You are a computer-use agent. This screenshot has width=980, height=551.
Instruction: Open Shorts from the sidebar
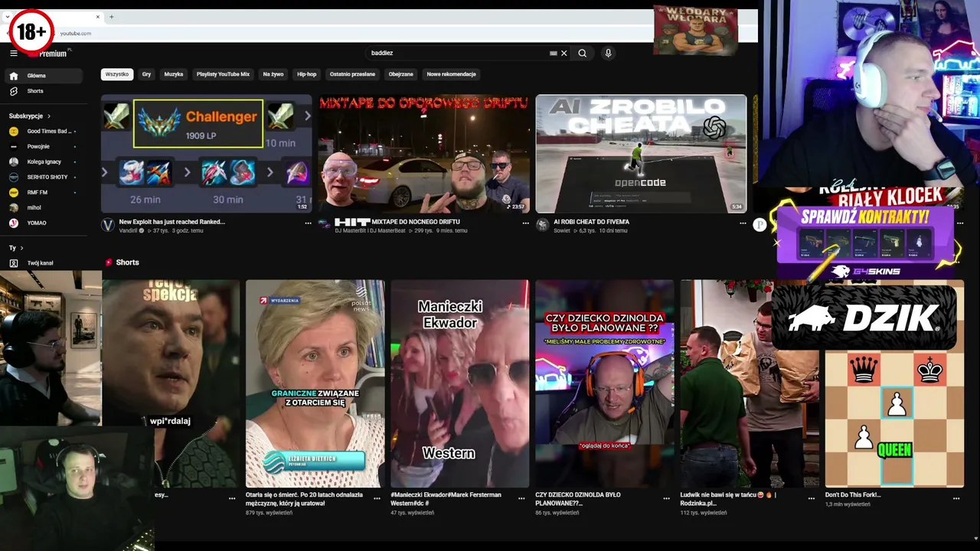pos(44,91)
